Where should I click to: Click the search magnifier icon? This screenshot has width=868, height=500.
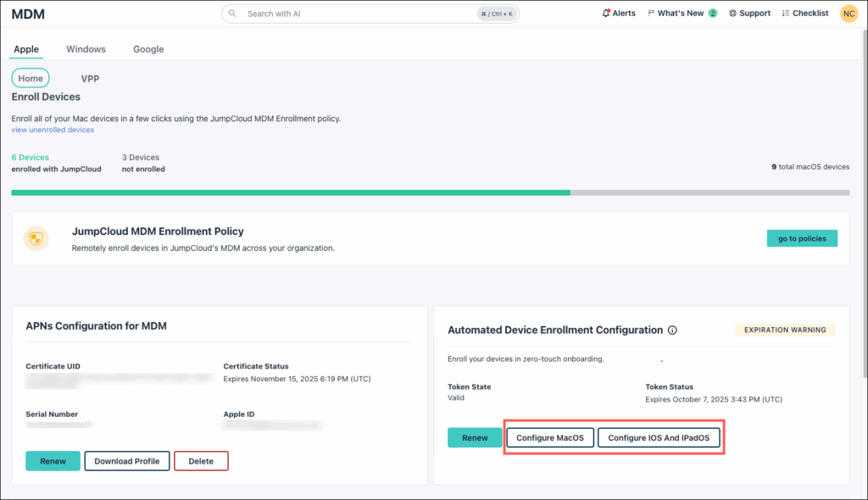click(x=232, y=14)
